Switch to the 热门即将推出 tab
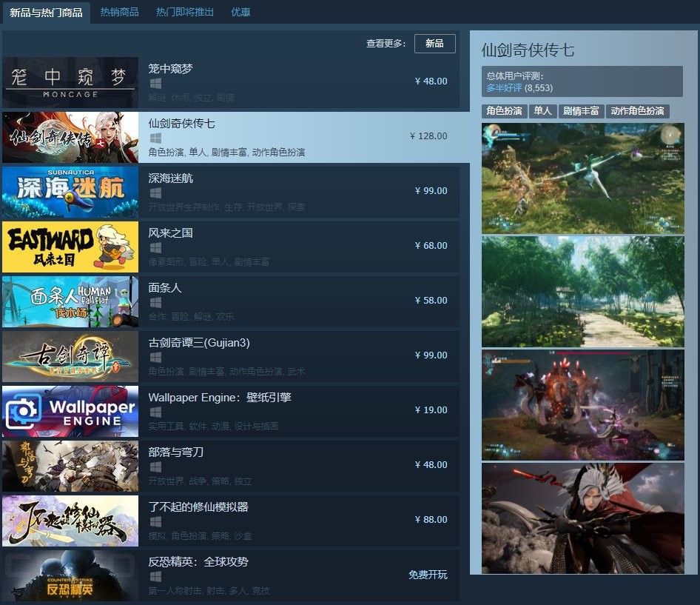 click(185, 12)
